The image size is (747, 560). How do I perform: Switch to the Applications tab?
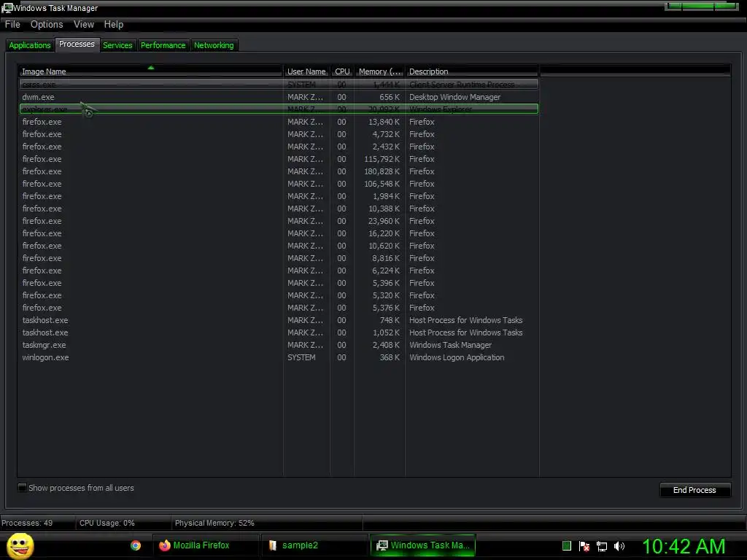[x=29, y=45]
